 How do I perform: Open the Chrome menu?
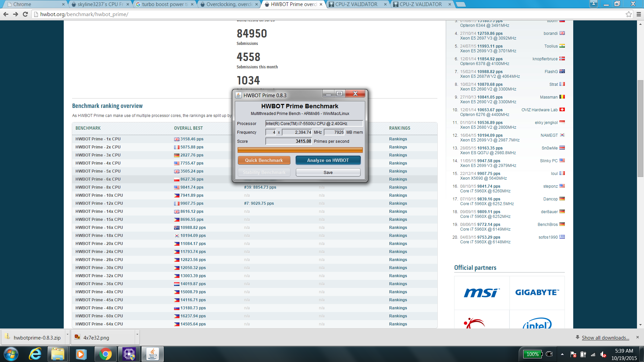click(639, 14)
